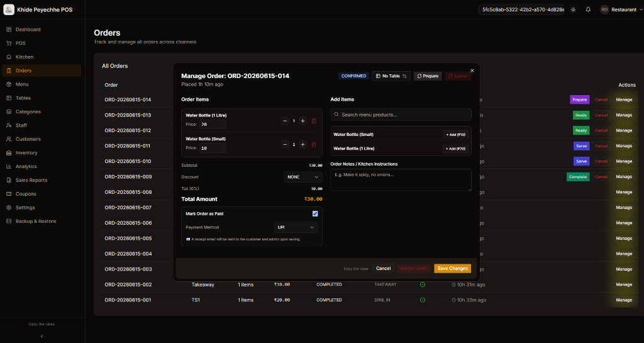Decrease quantity of Water Bottle (1 Litre)
The height and width of the screenshot is (343, 644).
coord(285,121)
